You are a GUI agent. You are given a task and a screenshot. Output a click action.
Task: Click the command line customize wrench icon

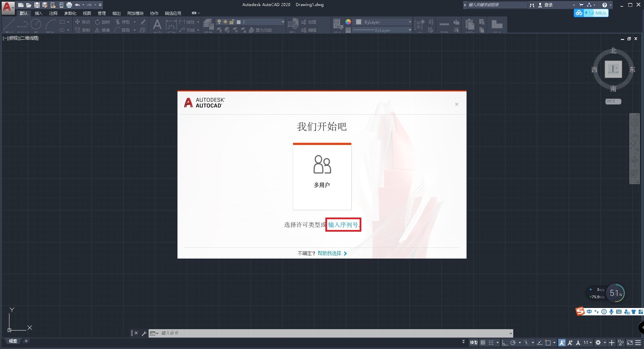point(144,333)
